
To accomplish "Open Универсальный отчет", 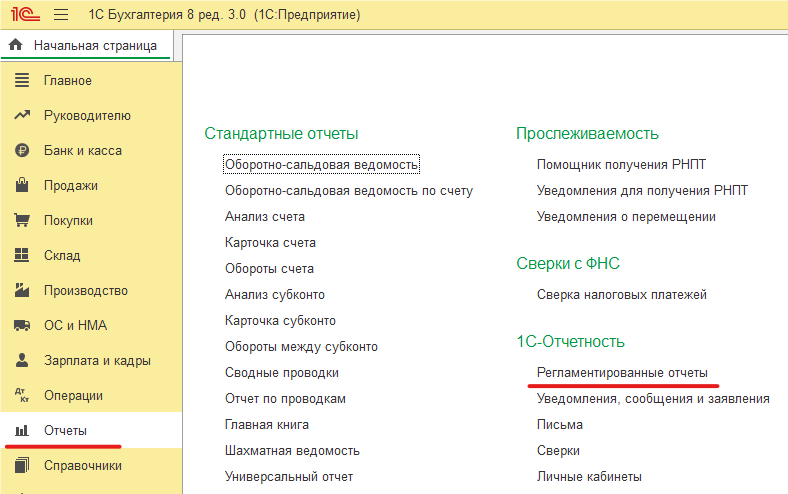I will tap(289, 476).
